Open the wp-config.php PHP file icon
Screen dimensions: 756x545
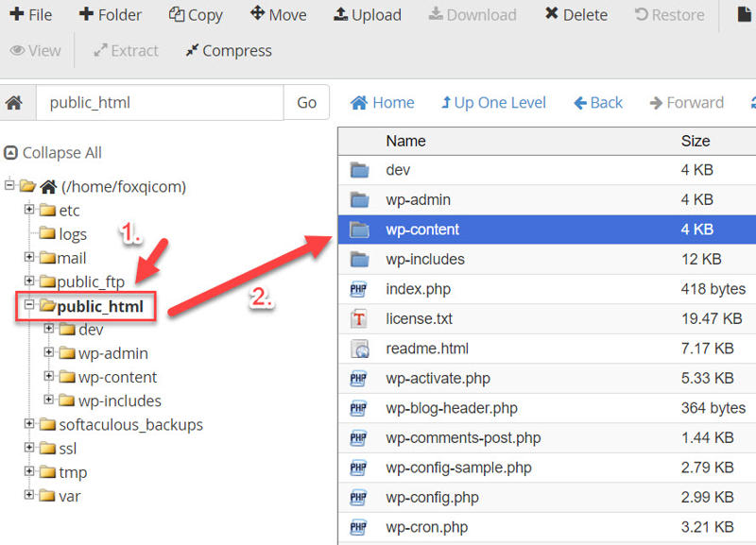pyautogui.click(x=357, y=498)
